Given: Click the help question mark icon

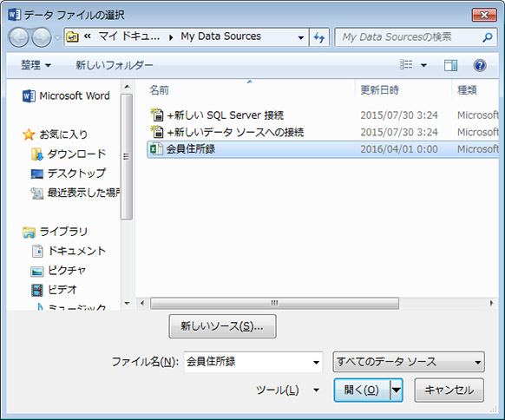Looking at the screenshot, I should [x=480, y=65].
